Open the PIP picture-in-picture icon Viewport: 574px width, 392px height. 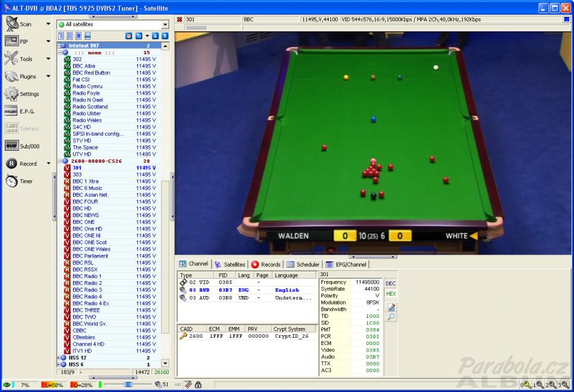click(x=11, y=41)
